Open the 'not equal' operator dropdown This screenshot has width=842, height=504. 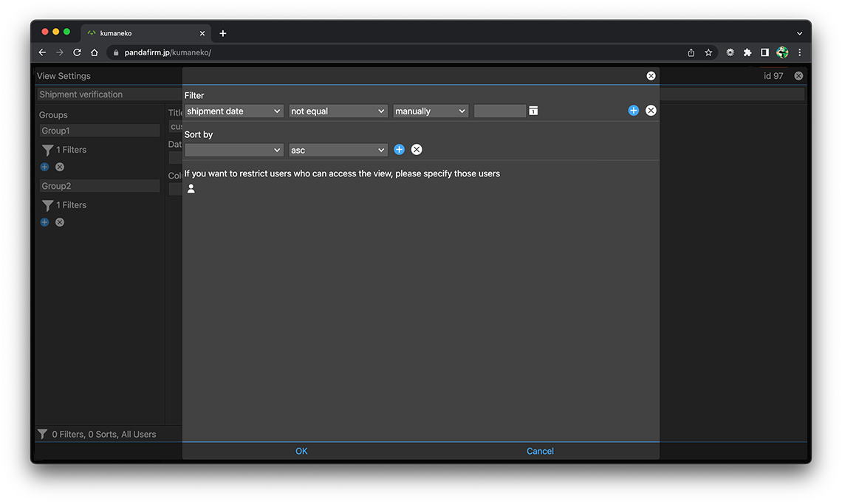338,111
